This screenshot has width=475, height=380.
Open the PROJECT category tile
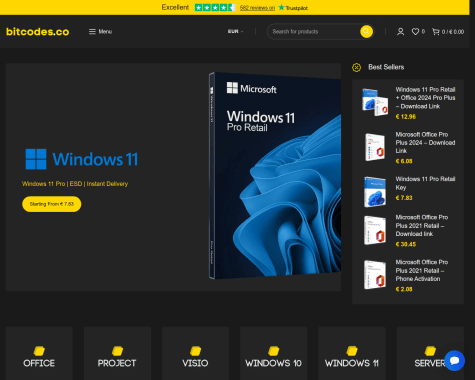point(117,353)
